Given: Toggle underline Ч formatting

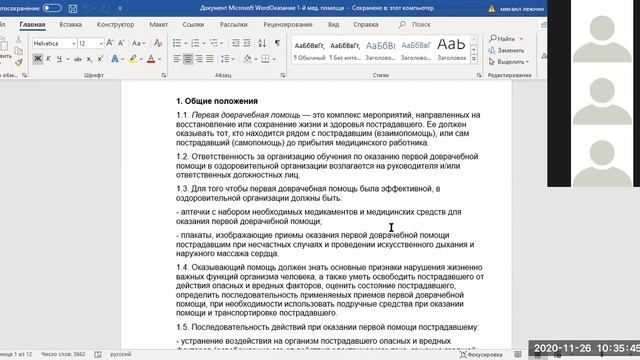Looking at the screenshot, I should tap(59, 59).
